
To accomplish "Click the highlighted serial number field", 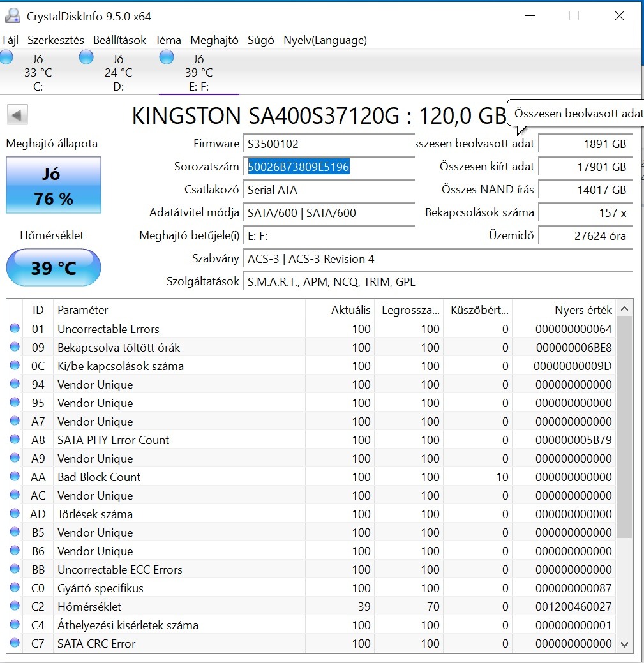I will click(329, 167).
